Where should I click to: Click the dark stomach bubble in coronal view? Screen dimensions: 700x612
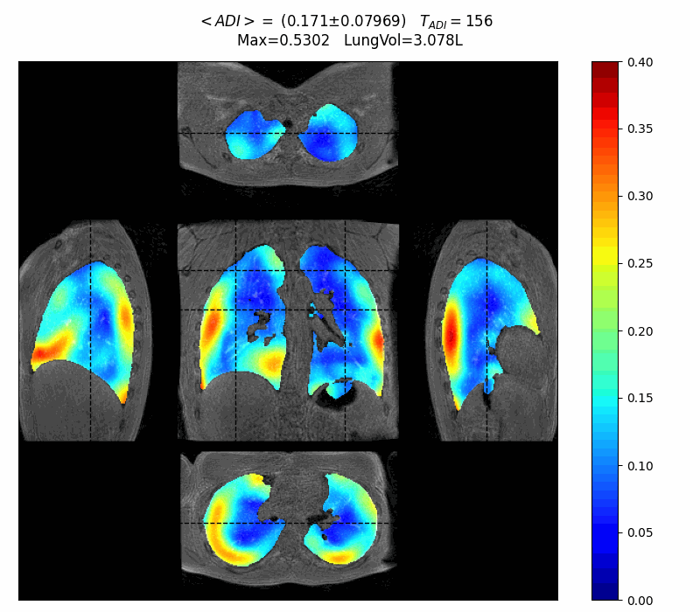(336, 398)
